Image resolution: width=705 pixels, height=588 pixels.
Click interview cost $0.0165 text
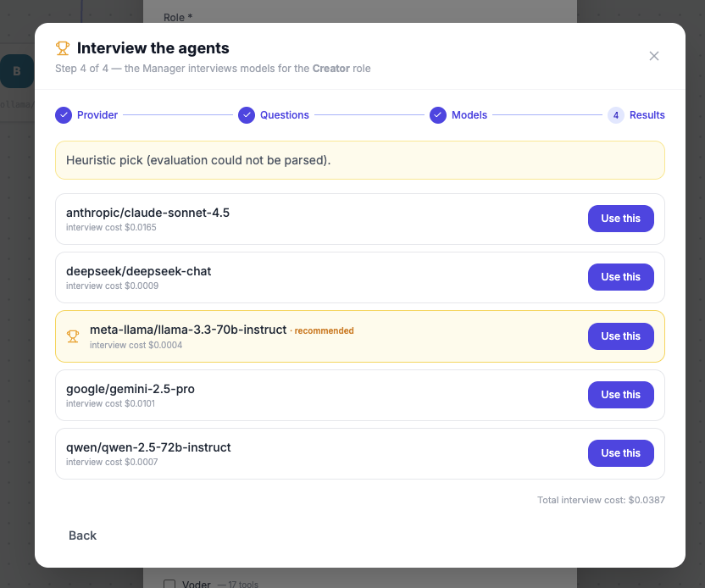pyautogui.click(x=111, y=227)
